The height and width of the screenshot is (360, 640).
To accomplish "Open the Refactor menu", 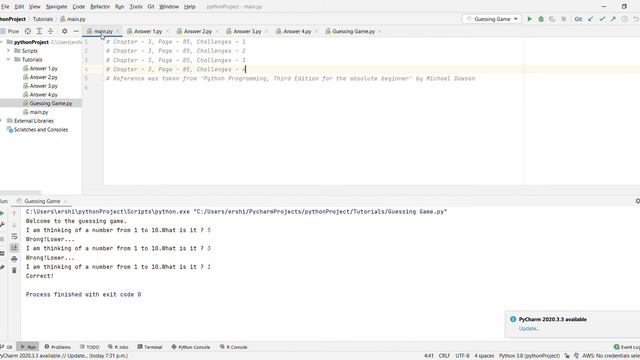I will (100, 7).
